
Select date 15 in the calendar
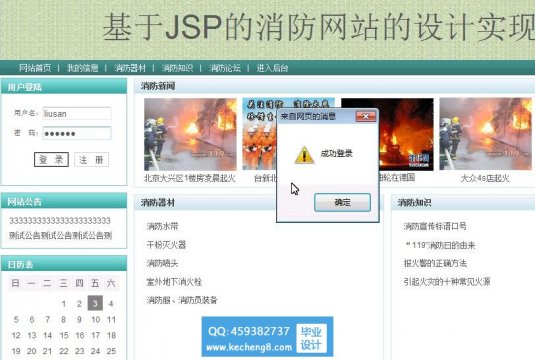[x=64, y=335]
